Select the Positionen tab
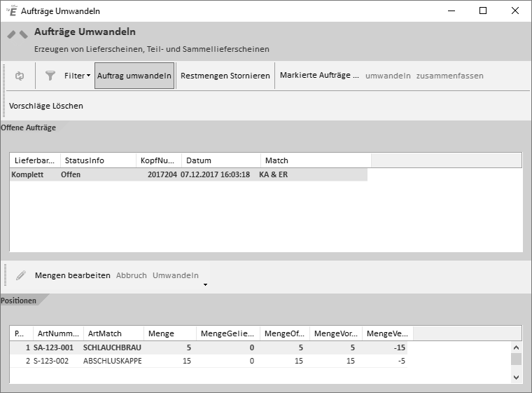 (x=19, y=301)
